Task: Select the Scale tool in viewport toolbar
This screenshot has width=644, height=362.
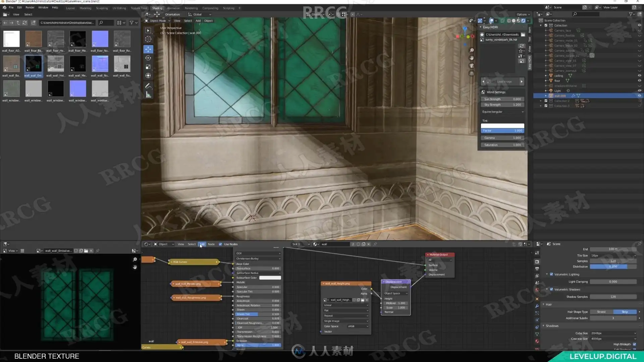Action: click(x=148, y=67)
